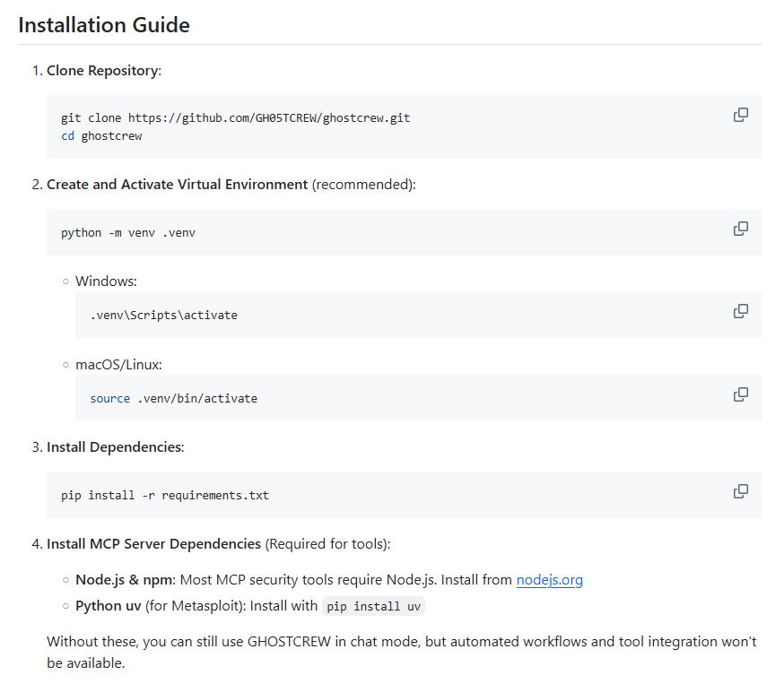Click 'Create and Activate Virtual Environment' step title
The height and width of the screenshot is (684, 784).
tap(177, 184)
